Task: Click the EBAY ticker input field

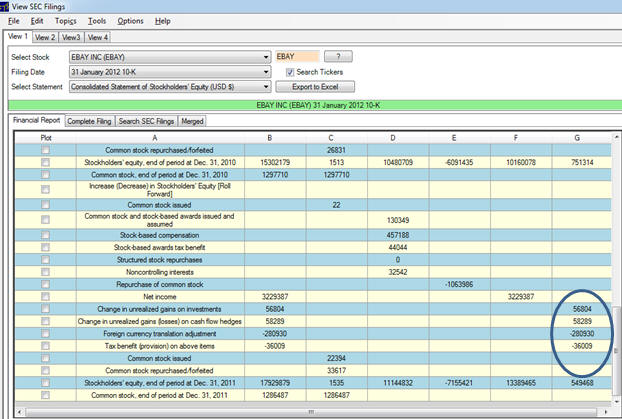Action: pyautogui.click(x=297, y=57)
